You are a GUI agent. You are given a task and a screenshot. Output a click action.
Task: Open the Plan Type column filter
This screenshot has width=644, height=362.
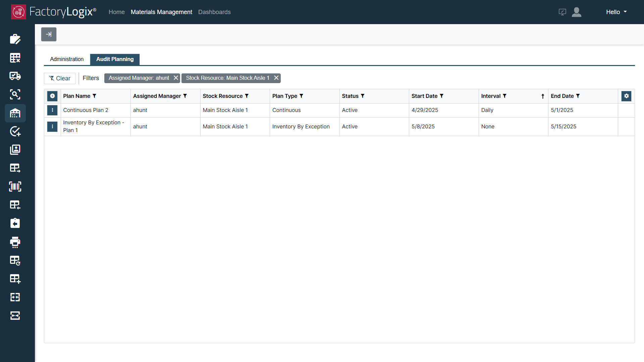point(302,96)
